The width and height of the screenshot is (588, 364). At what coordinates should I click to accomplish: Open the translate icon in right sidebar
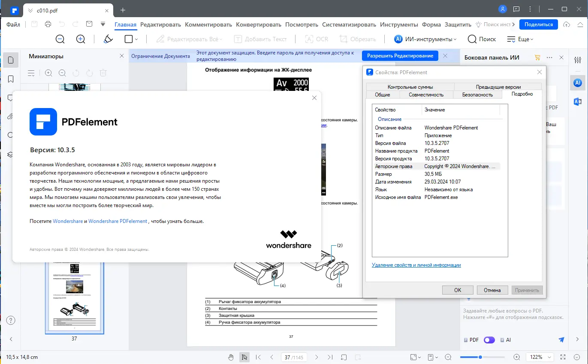point(577,101)
